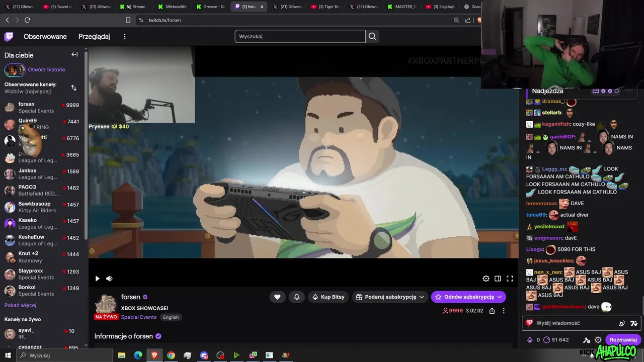Open the Otwórz historie link
The image size is (644, 362).
click(46, 69)
